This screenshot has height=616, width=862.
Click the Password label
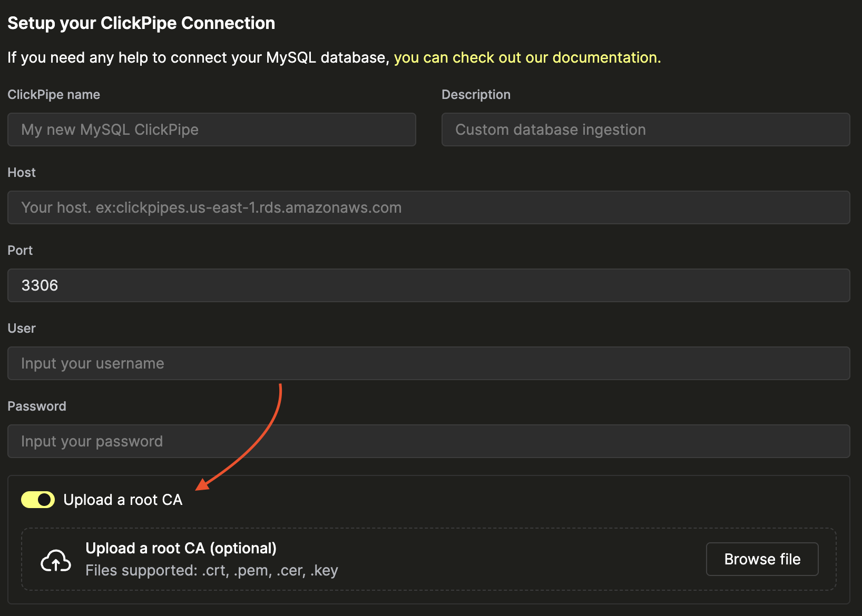point(37,406)
